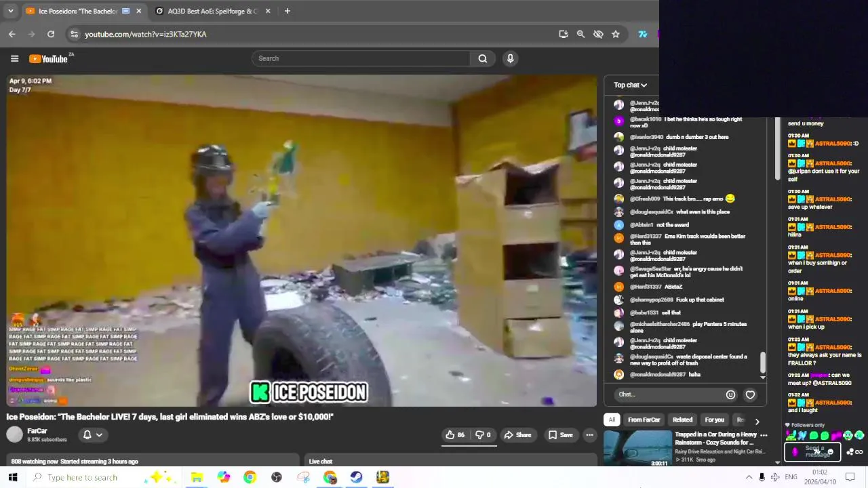Open the browser zoom magnifier icon
This screenshot has width=868, height=488.
pos(580,34)
